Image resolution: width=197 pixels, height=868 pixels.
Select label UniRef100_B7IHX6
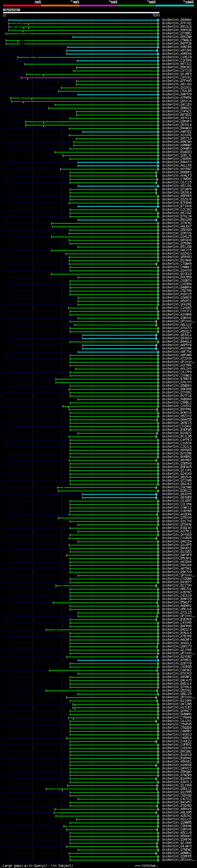click(177, 206)
